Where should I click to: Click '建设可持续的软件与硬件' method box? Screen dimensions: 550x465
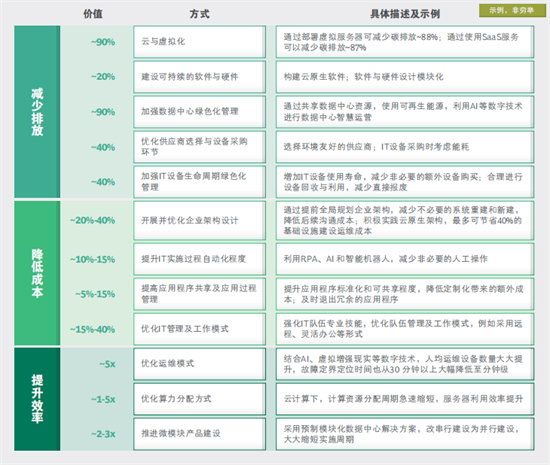(199, 77)
